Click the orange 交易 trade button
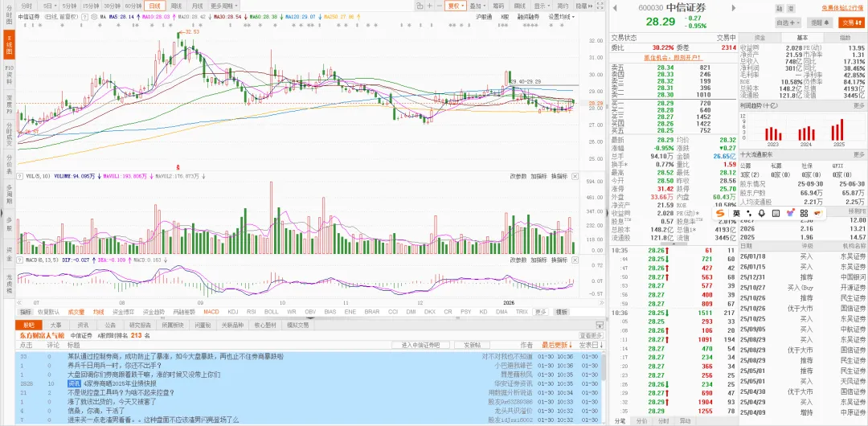This screenshot has width=868, height=426. pos(851,23)
